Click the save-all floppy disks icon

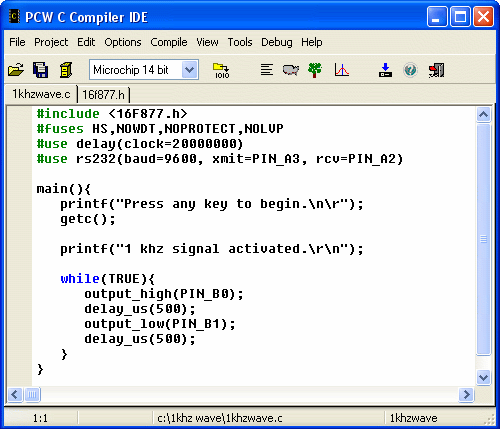pyautogui.click(x=40, y=70)
